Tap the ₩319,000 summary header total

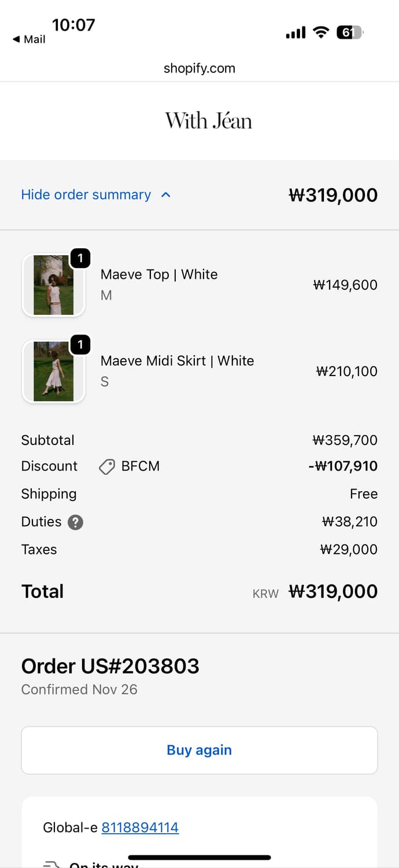332,195
